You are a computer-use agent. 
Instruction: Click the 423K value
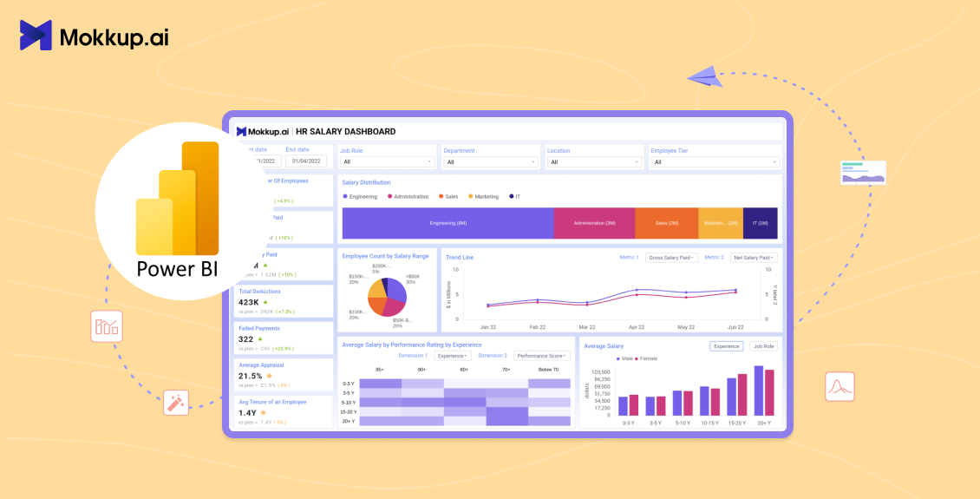(x=249, y=301)
